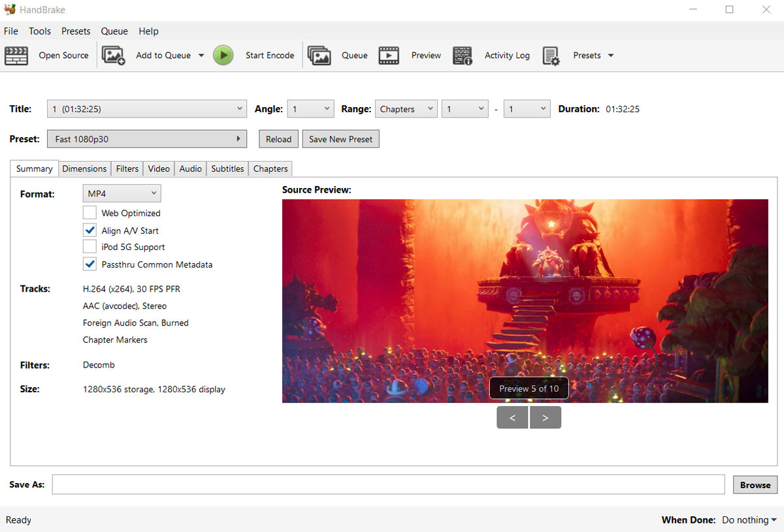784x532 pixels.
Task: Show the previous preview image
Action: tap(512, 418)
